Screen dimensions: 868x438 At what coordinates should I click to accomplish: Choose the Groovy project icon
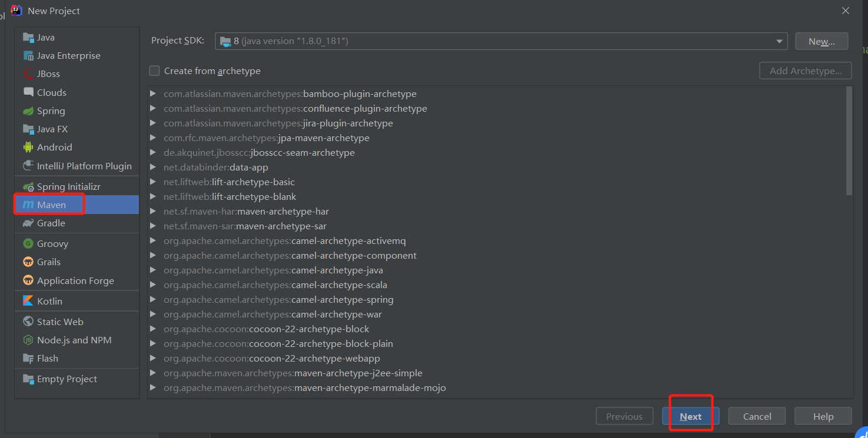(x=28, y=243)
